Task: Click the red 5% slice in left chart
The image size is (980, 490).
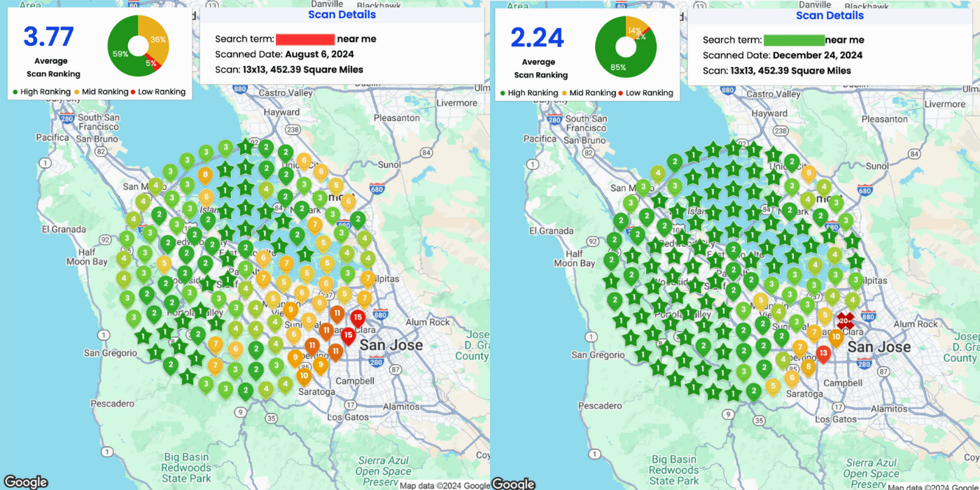Action: point(155,64)
